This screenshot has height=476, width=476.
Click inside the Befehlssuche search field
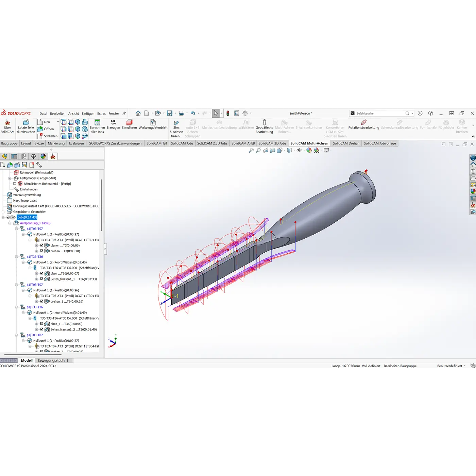click(380, 114)
